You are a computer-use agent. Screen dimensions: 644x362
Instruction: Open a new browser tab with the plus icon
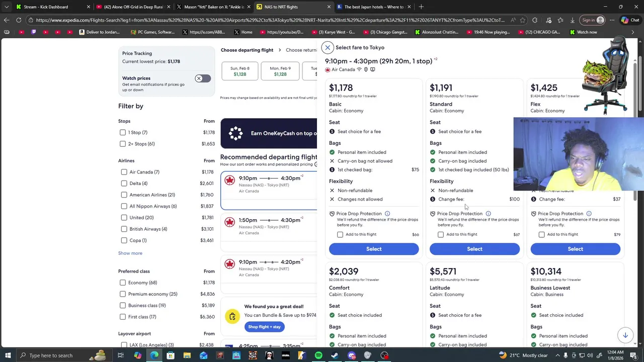click(421, 7)
